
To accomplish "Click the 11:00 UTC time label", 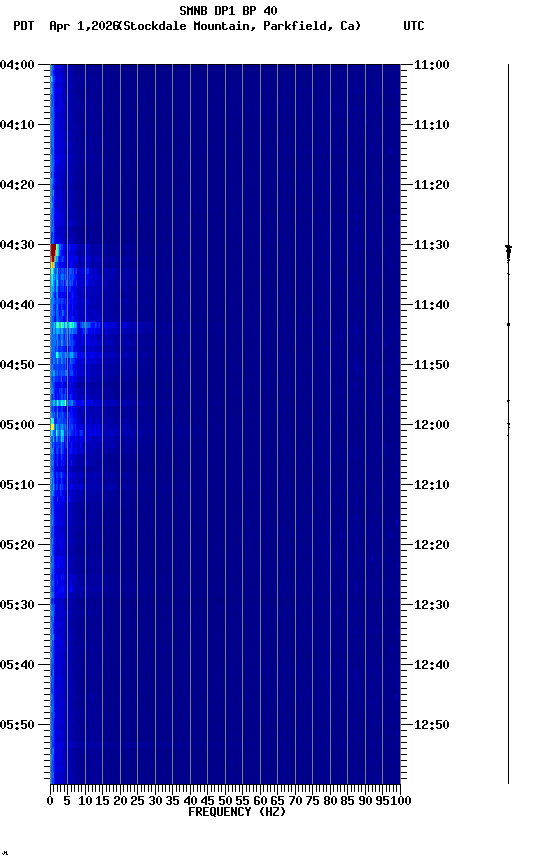I will point(431,65).
